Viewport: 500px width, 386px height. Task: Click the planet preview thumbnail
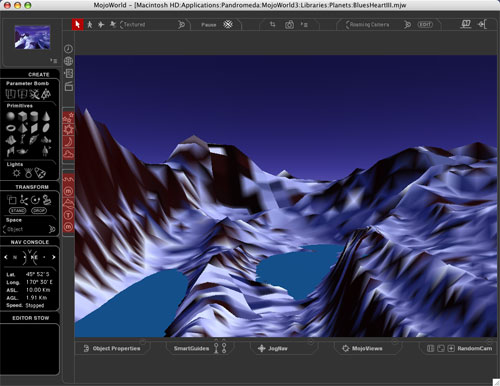tap(32, 37)
